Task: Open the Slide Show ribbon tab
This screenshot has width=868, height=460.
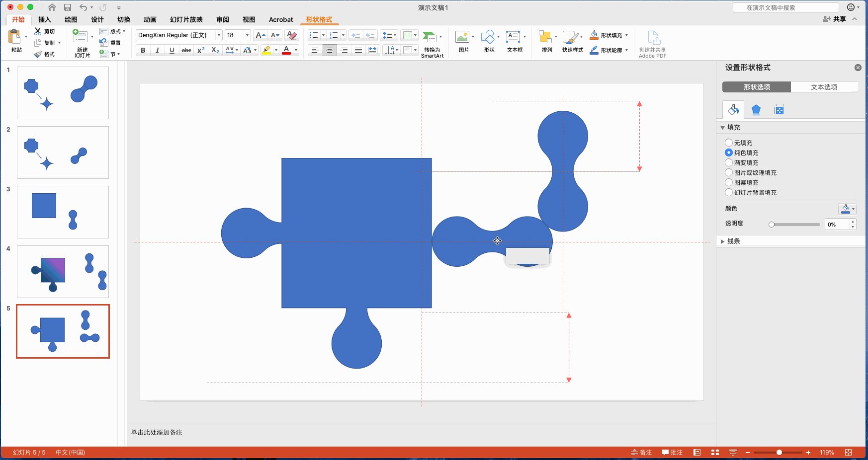Action: click(186, 19)
